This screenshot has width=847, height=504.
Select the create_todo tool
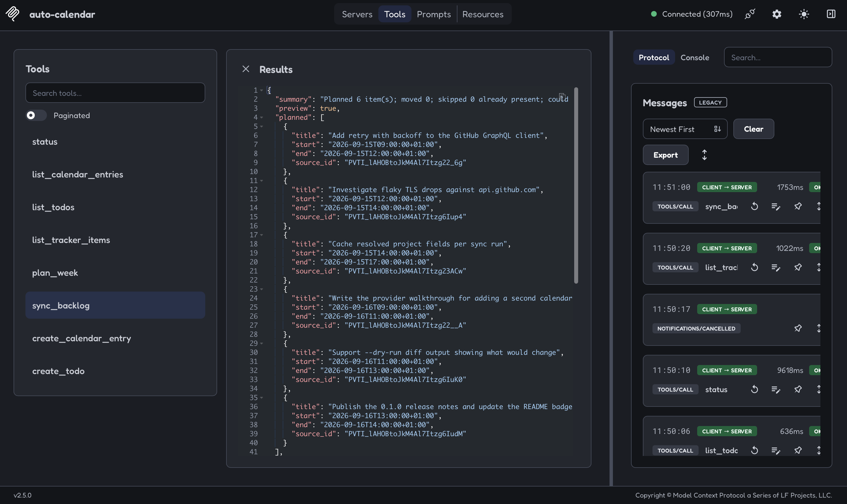pos(115,371)
